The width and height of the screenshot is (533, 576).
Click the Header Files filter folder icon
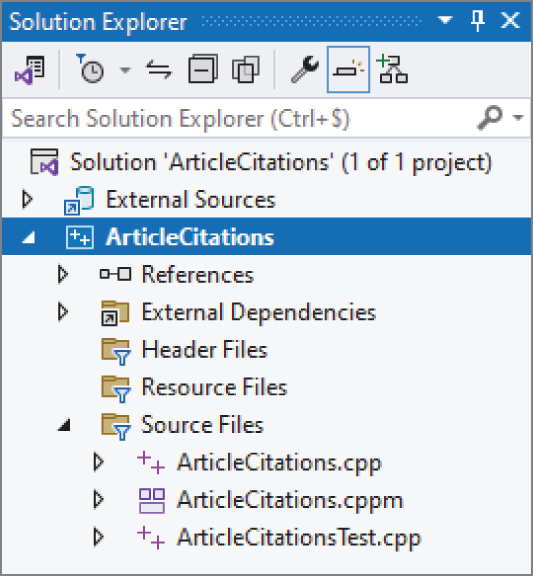pyautogui.click(x=116, y=352)
